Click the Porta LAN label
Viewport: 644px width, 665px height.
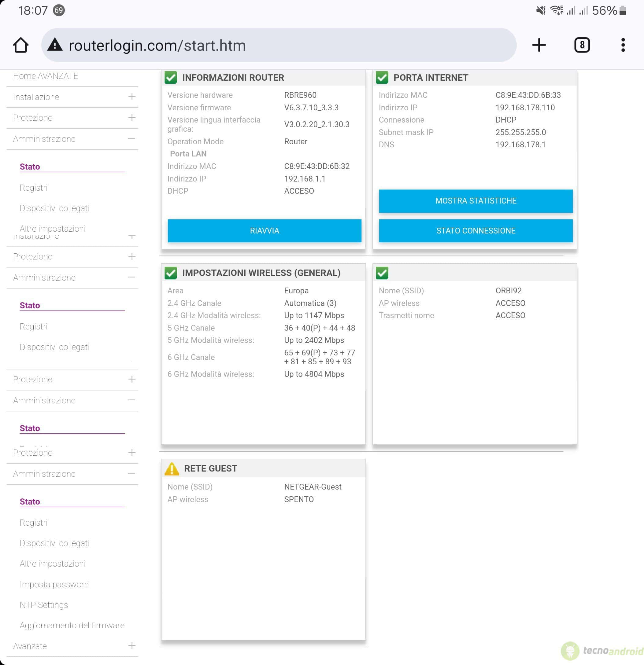click(x=188, y=154)
